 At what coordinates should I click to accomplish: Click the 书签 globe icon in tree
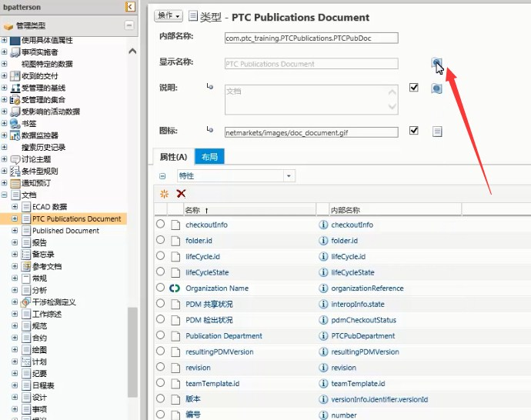pos(15,124)
